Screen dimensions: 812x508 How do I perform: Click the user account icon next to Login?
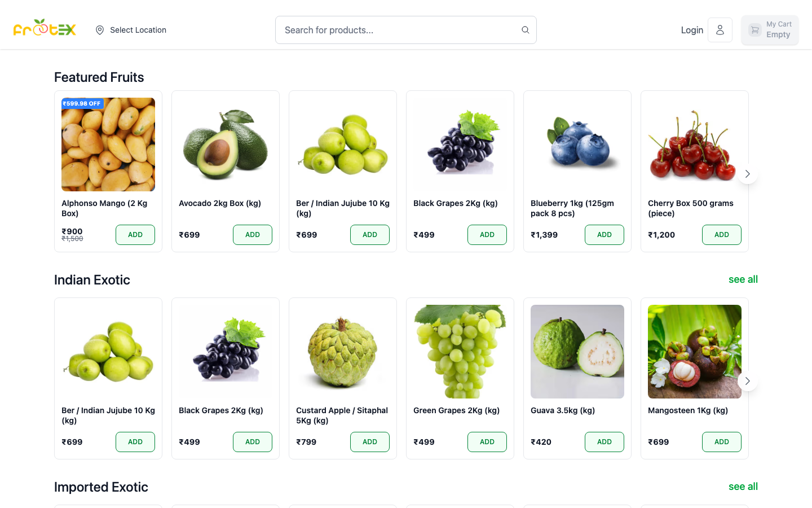tap(720, 29)
